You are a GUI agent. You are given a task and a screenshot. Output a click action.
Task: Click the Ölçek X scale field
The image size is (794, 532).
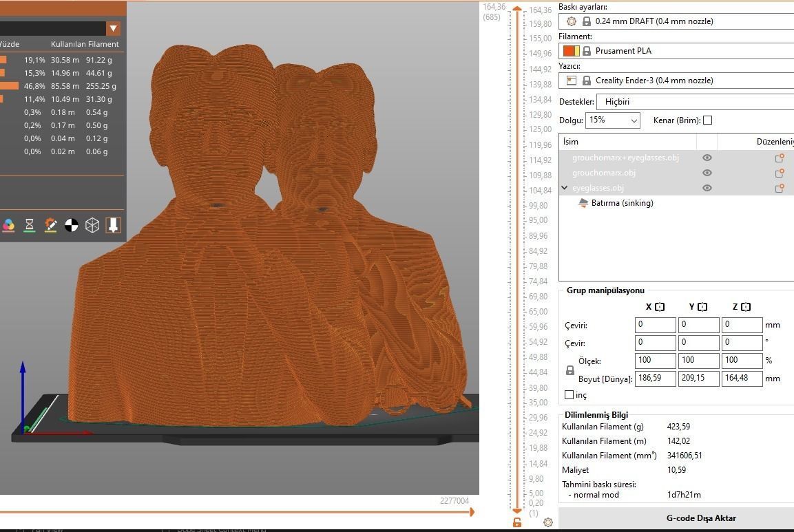click(x=656, y=361)
